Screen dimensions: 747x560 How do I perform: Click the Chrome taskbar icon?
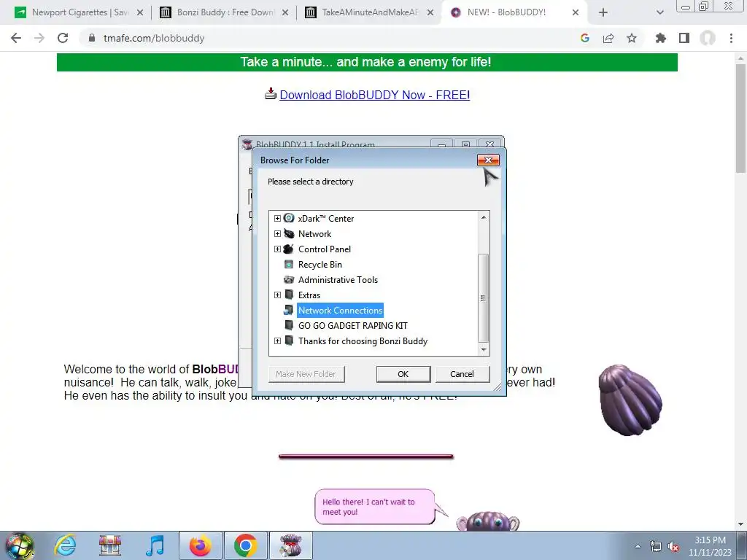coord(245,545)
